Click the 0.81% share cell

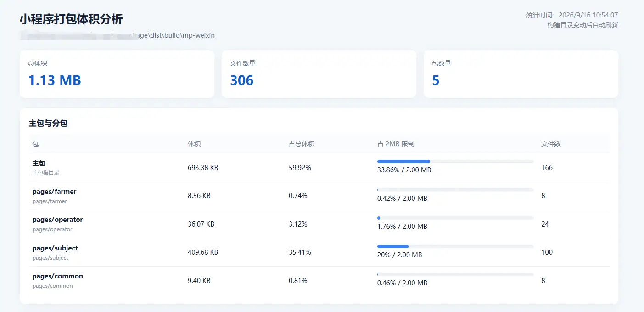298,280
